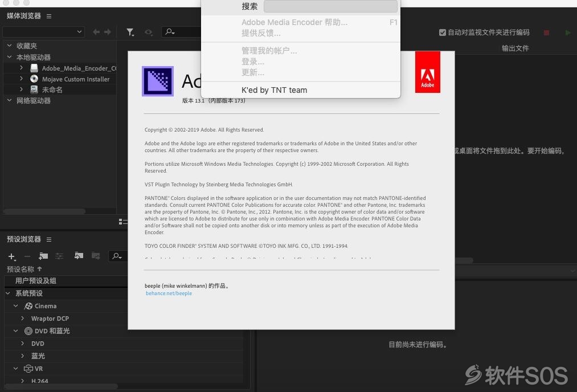This screenshot has width=577, height=392.
Task: Choose Adobe Media Encoder 帮助 menu item
Action: [x=301, y=22]
